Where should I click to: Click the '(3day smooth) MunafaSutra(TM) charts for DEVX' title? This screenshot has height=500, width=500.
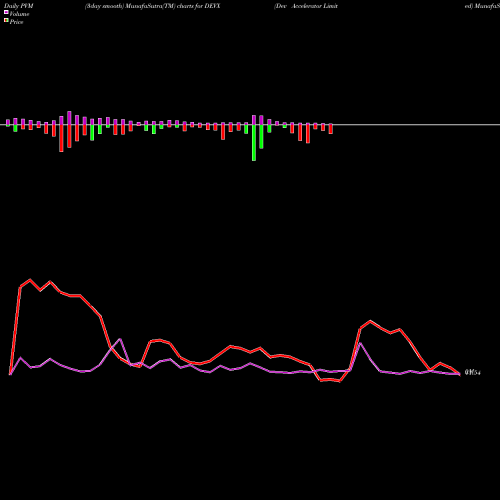[x=152, y=6]
